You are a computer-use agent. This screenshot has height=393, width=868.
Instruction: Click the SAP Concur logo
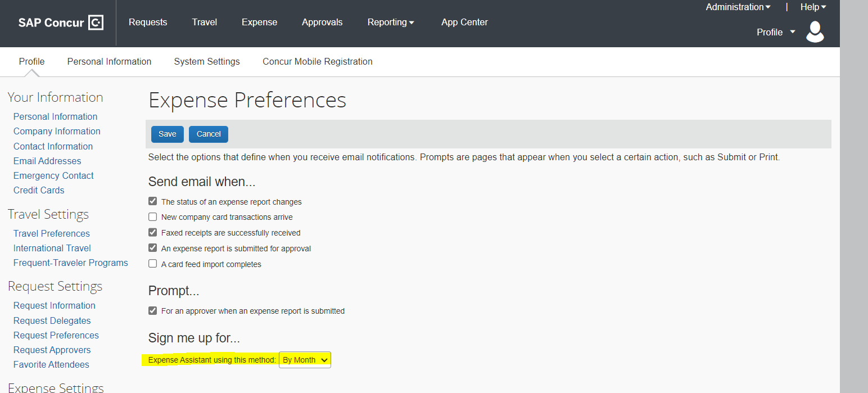(60, 22)
